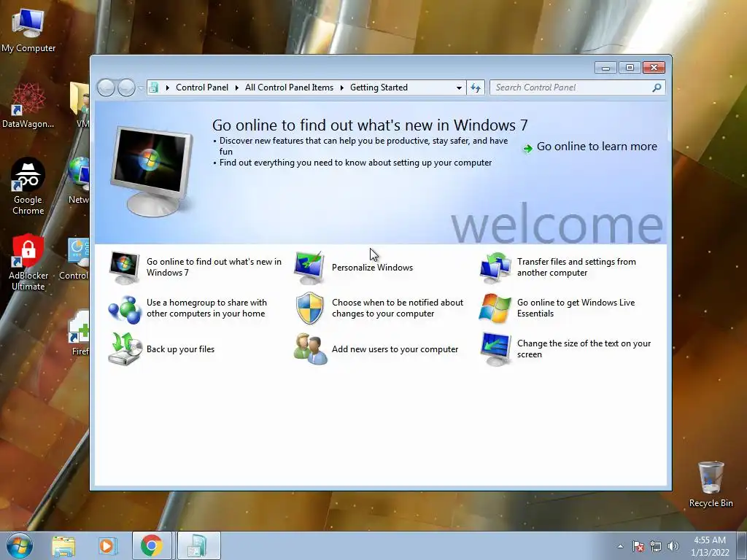Click the Action Center flag tray icon
The height and width of the screenshot is (560, 747).
click(x=638, y=546)
